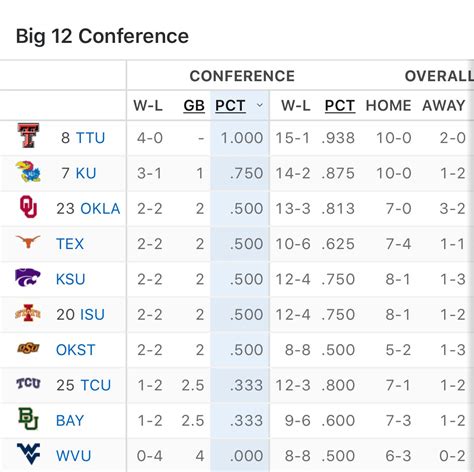Screen dimensions: 474x472
Task: Go to the WVU team page
Action: click(73, 456)
